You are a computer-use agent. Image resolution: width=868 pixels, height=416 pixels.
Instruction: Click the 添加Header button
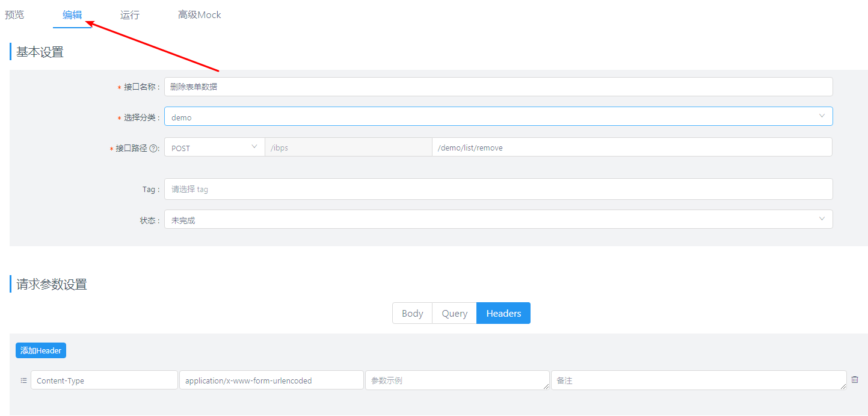tap(41, 350)
